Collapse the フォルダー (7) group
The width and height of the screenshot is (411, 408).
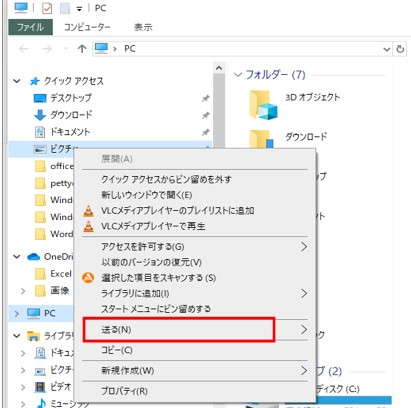pyautogui.click(x=238, y=74)
